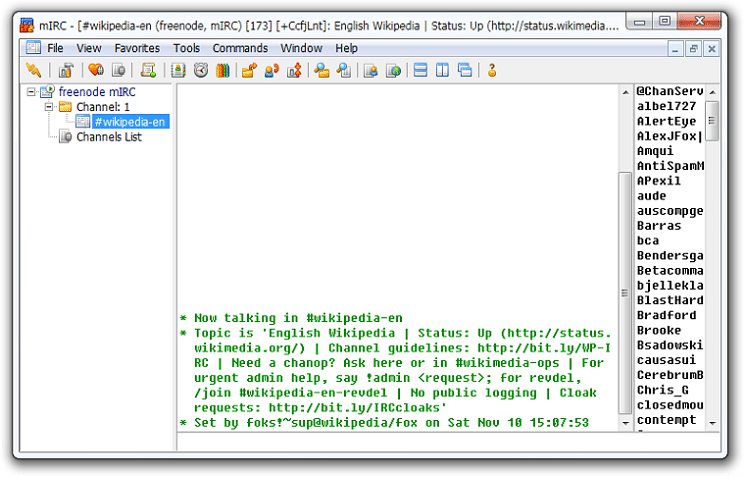Click the DCC Chat person icon

(272, 70)
